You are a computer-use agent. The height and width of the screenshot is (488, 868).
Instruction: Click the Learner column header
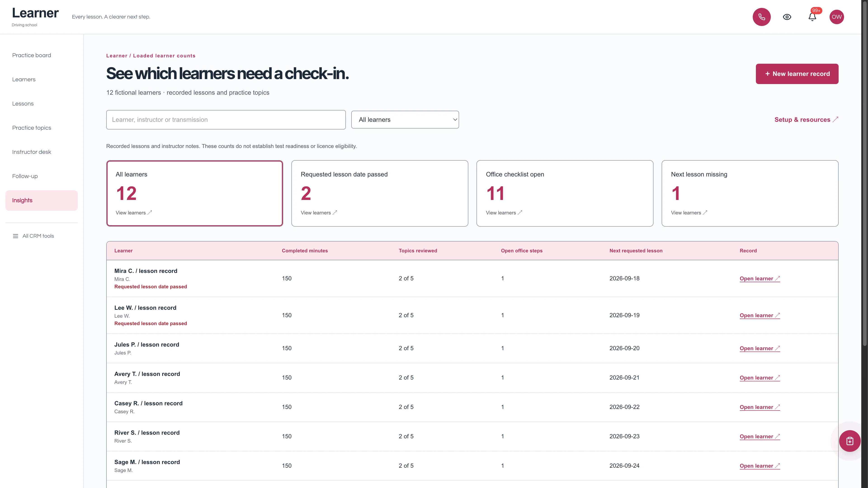point(123,251)
